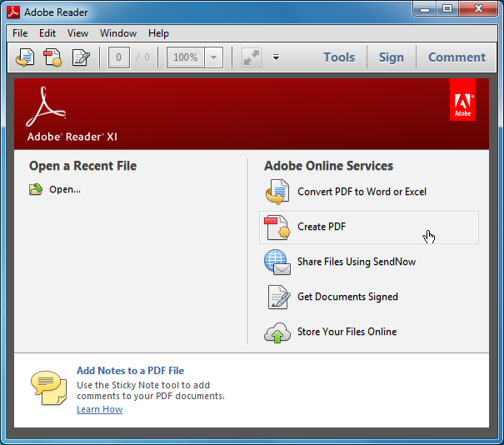Click the Convert PDF toolbar icon
This screenshot has width=504, height=445.
pyautogui.click(x=25, y=57)
